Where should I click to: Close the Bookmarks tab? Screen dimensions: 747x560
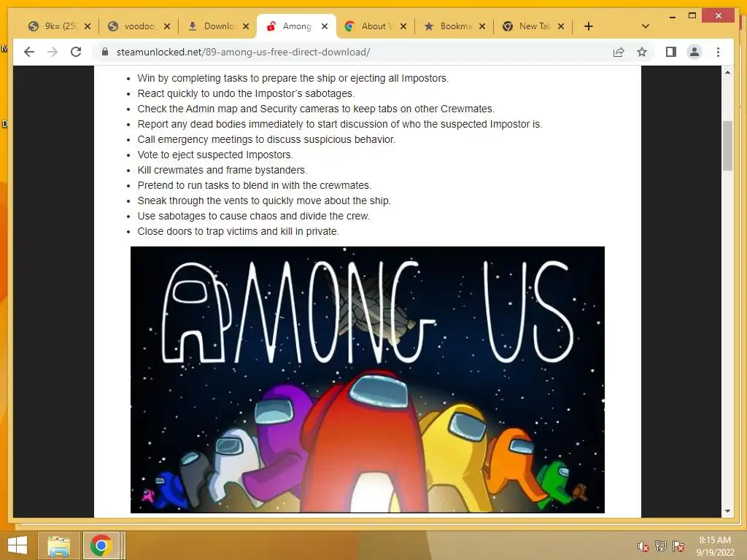482,26
